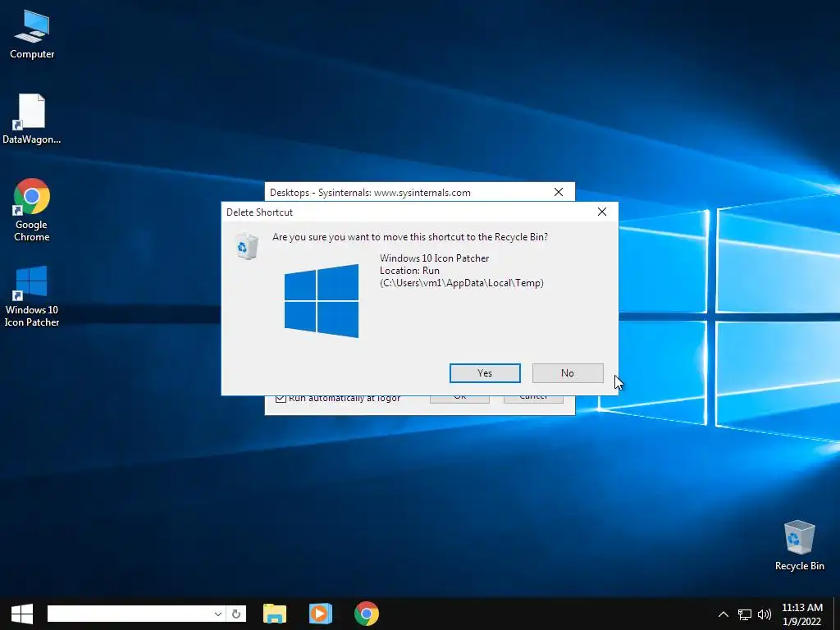Toggle Run automatically at logon checkbox
This screenshot has height=630, width=840.
[x=281, y=398]
